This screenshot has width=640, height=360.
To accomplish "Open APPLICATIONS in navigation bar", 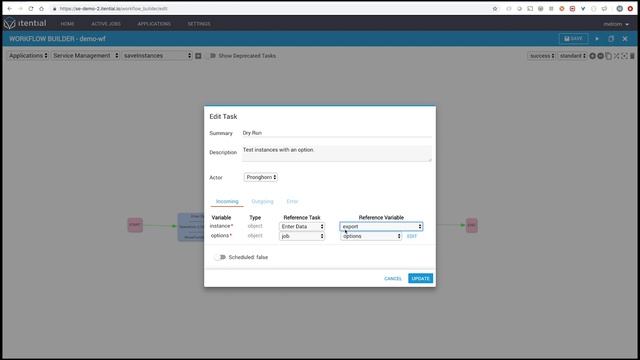I will click(154, 24).
